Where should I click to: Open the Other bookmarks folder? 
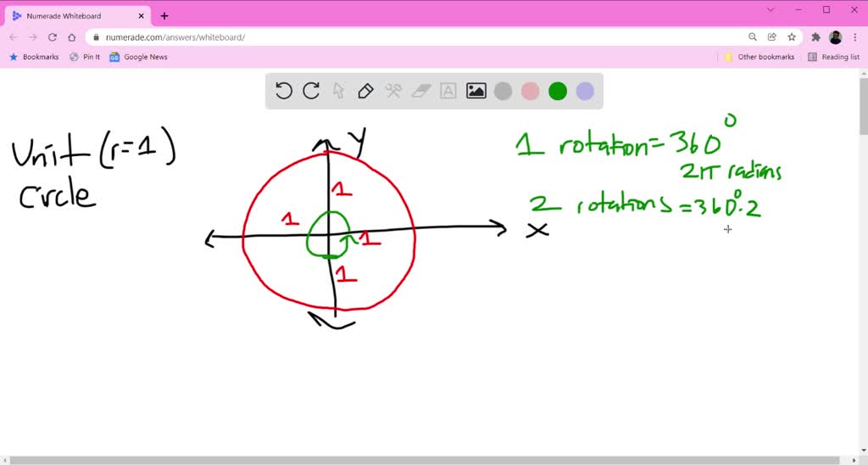(x=759, y=57)
